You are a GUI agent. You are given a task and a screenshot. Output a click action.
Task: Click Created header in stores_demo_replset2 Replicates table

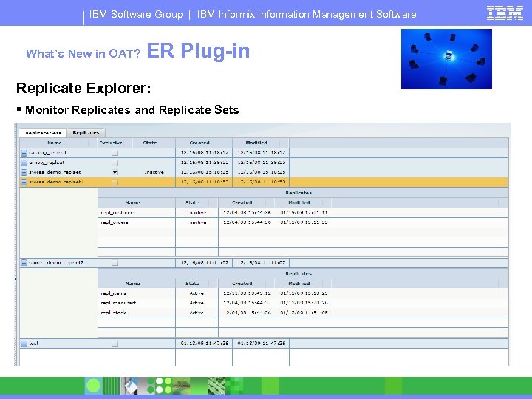242,283
